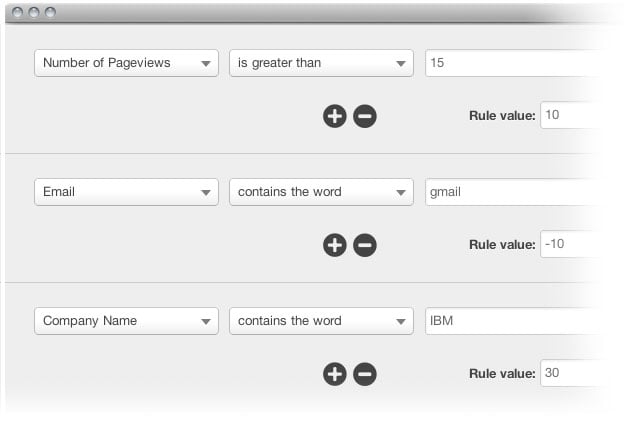Open the Company Name field dropdown

[126, 321]
